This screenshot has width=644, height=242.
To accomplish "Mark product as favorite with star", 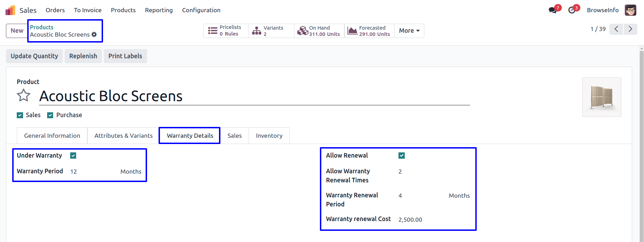I will [x=24, y=95].
